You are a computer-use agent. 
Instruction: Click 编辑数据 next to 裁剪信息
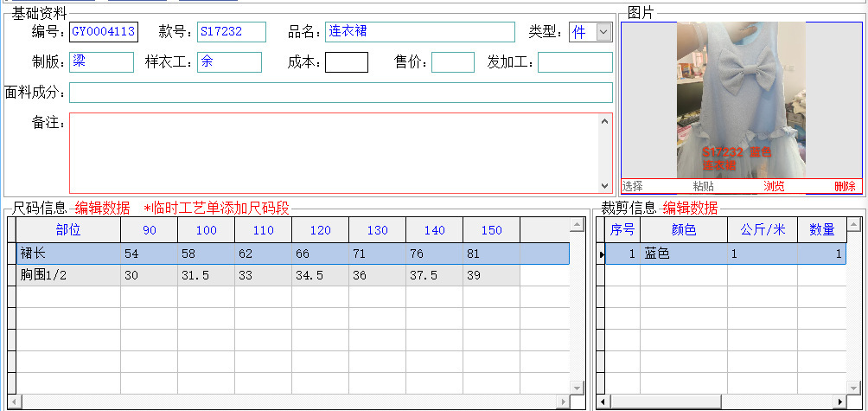pyautogui.click(x=690, y=209)
